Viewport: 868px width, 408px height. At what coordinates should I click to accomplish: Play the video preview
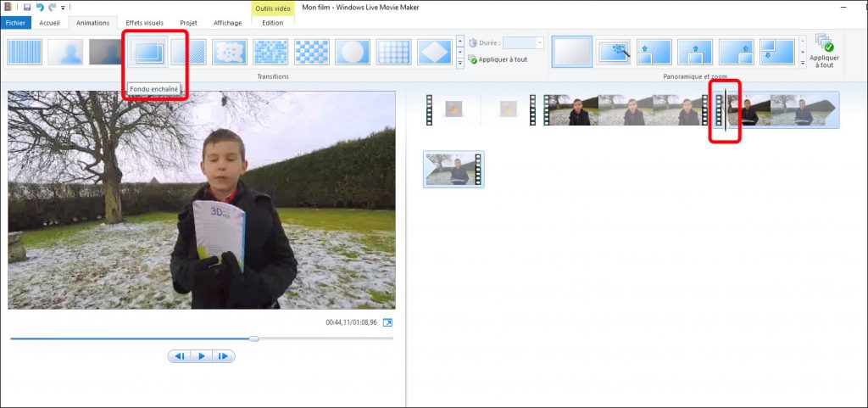(202, 356)
